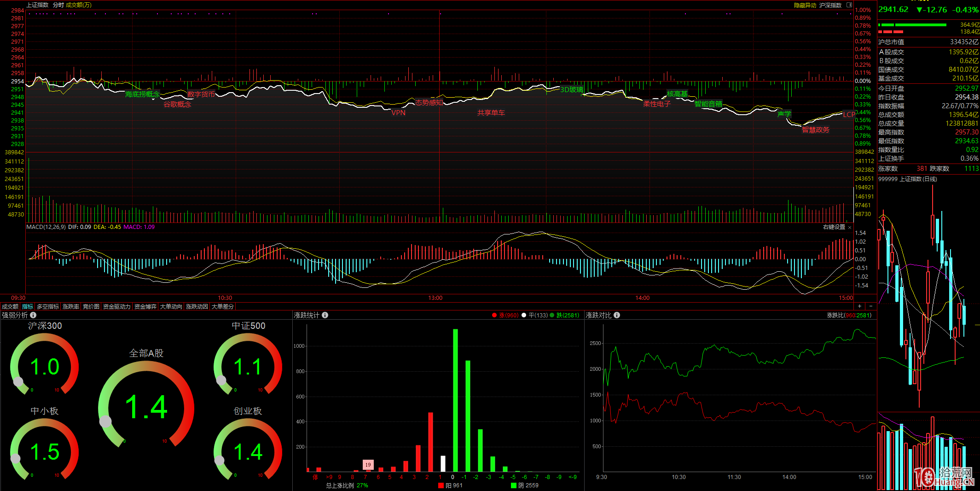The image size is (980, 491).
Task: Click the info icon beside 涨跌统计
Action: (325, 315)
